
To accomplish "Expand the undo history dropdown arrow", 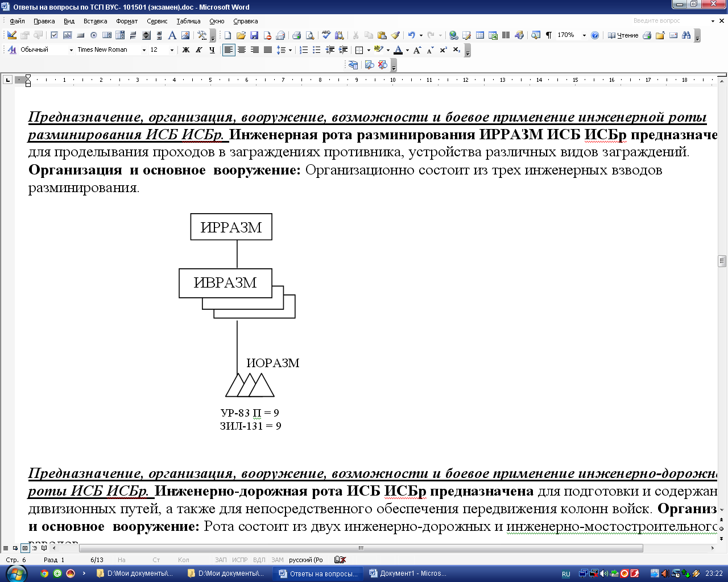I will pyautogui.click(x=421, y=35).
